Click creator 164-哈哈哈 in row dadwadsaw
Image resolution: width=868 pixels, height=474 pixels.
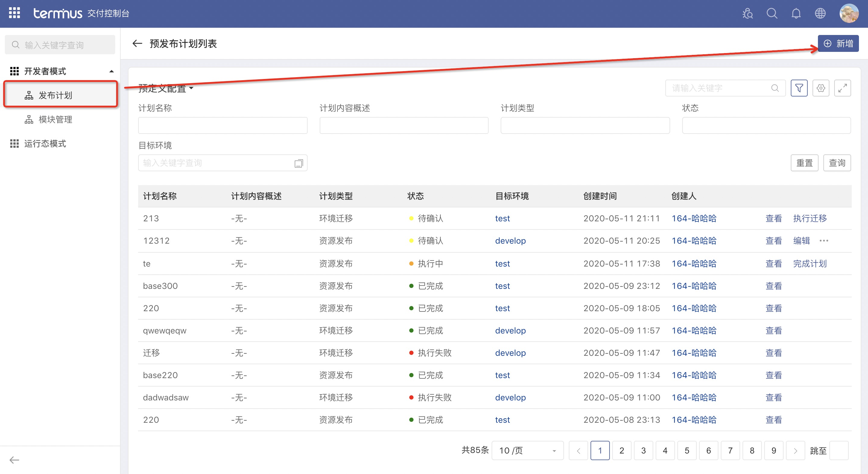694,397
